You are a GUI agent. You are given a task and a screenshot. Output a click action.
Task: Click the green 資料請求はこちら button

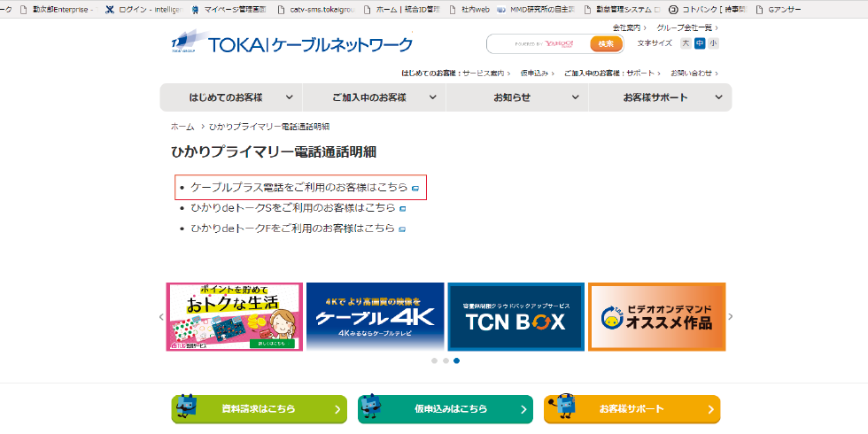coord(259,409)
